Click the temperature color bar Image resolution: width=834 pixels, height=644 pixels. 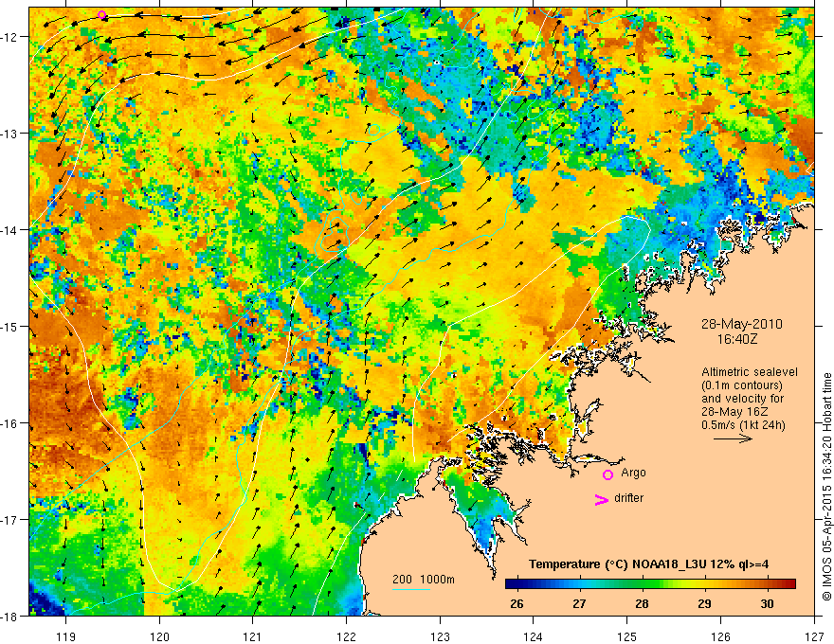650,583
